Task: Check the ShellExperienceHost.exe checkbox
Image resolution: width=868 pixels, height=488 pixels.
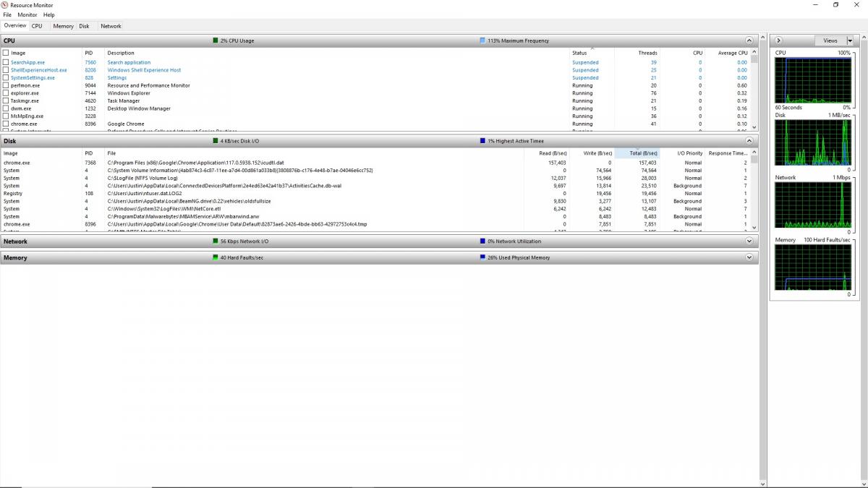Action: pyautogui.click(x=6, y=70)
